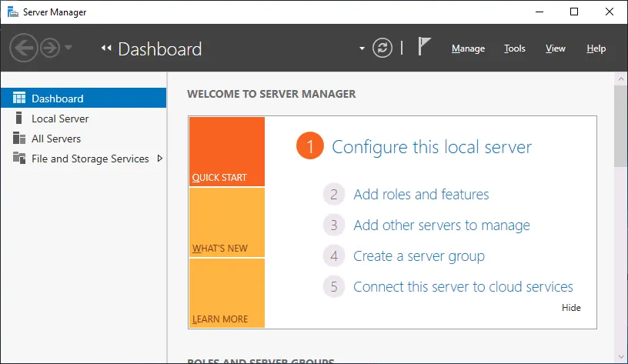Click Connect this server to cloud services
This screenshot has width=628, height=364.
tap(463, 287)
